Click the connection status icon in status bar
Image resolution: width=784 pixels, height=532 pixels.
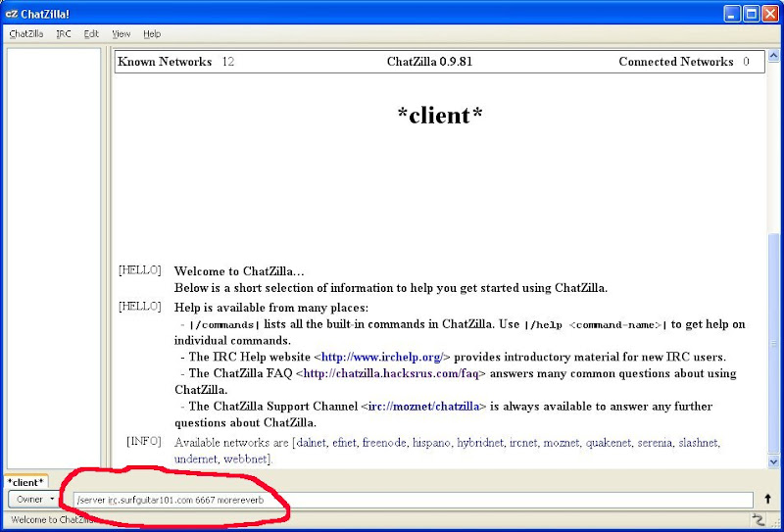click(758, 519)
